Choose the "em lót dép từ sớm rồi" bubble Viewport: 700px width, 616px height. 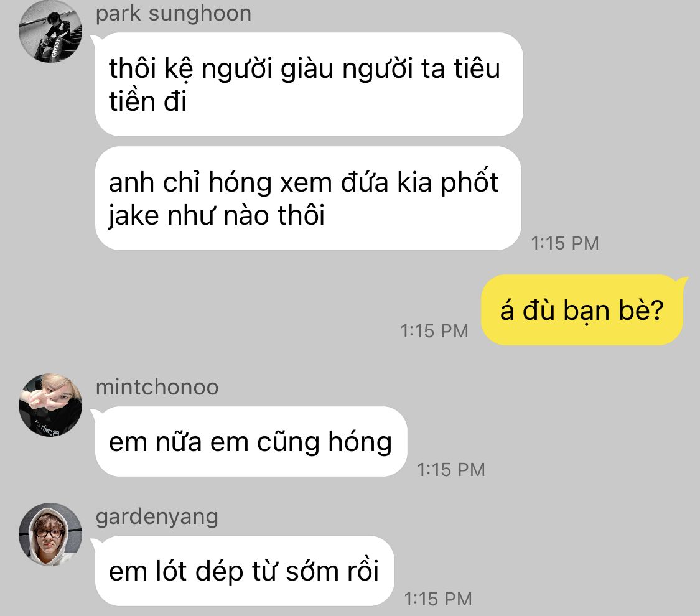pyautogui.click(x=245, y=571)
